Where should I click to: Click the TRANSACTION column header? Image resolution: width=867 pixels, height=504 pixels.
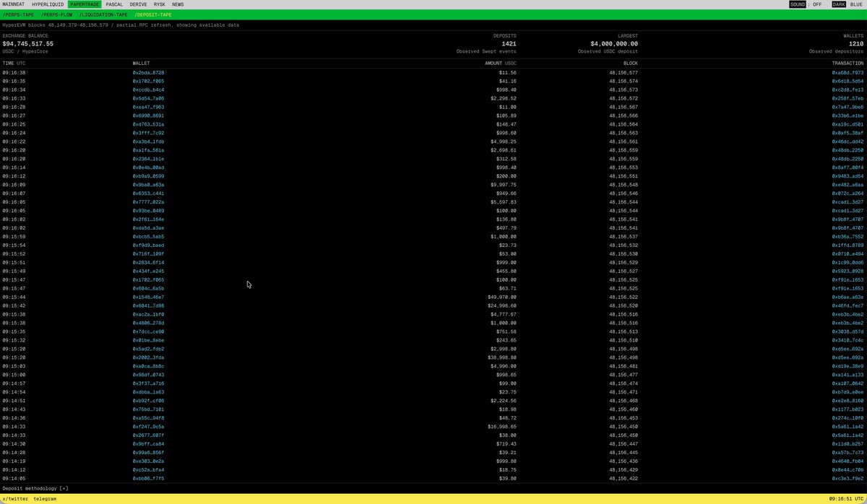pyautogui.click(x=847, y=64)
